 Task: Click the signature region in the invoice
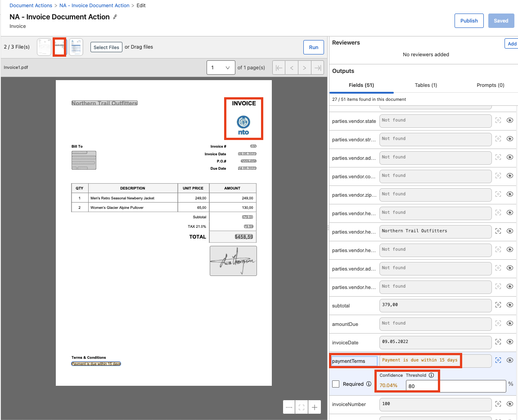[x=233, y=261]
